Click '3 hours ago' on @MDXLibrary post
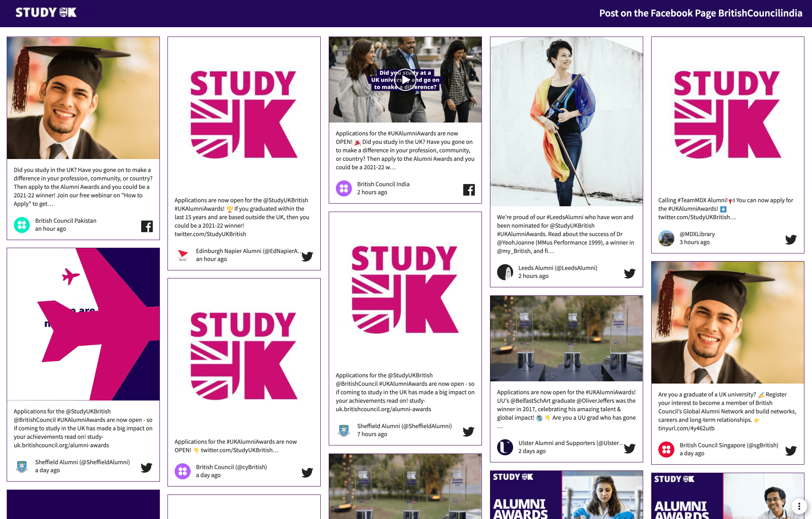 (694, 242)
